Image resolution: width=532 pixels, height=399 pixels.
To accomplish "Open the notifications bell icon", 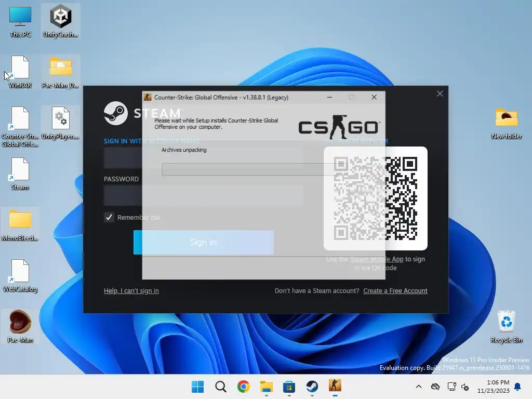I will pyautogui.click(x=518, y=387).
